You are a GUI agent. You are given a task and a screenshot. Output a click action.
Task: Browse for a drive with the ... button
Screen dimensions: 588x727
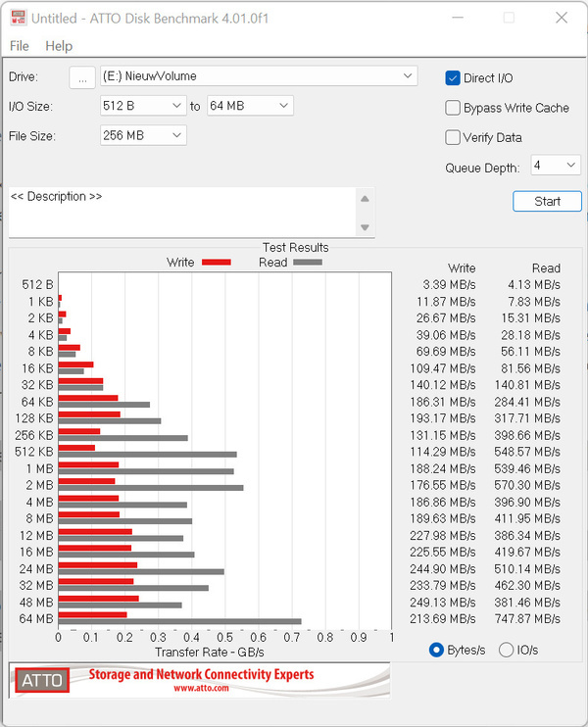[x=82, y=77]
